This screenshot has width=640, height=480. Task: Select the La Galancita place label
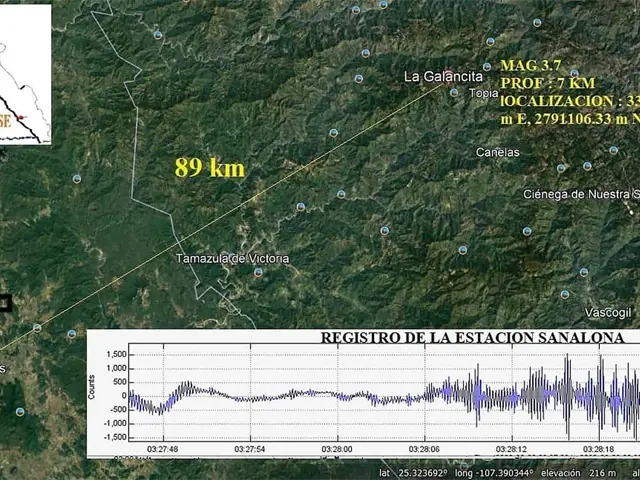coord(443,76)
